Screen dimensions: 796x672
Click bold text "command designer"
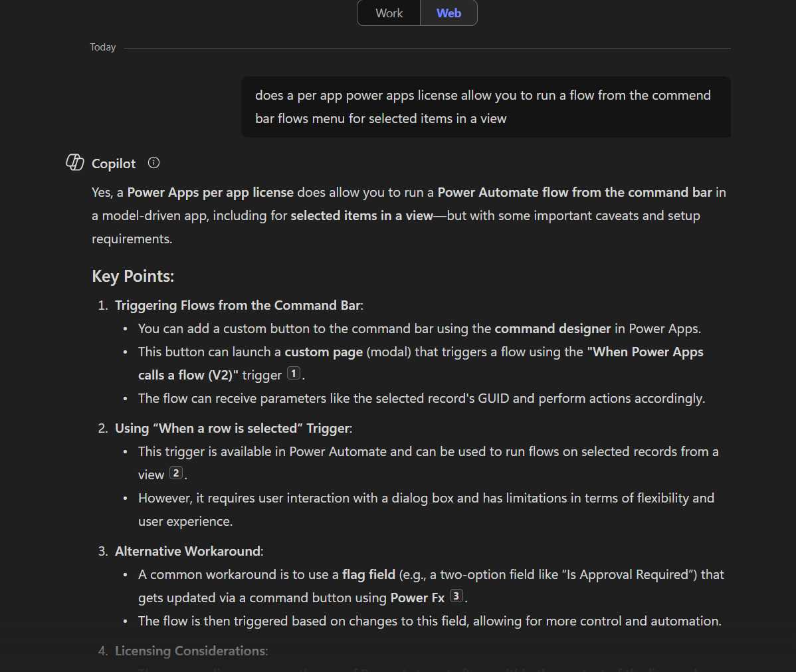552,328
